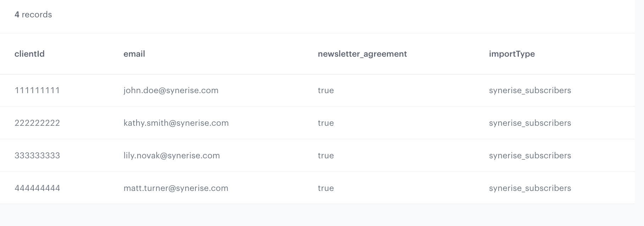Select email kathy.smith@synerise.com
The height and width of the screenshot is (226, 644).
176,123
